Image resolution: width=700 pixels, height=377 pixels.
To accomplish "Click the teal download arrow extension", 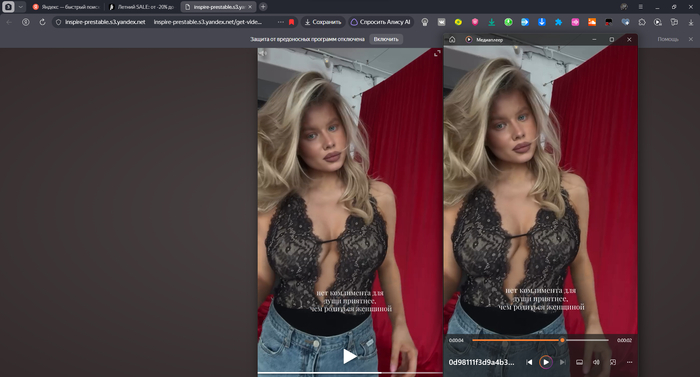I will tap(492, 22).
